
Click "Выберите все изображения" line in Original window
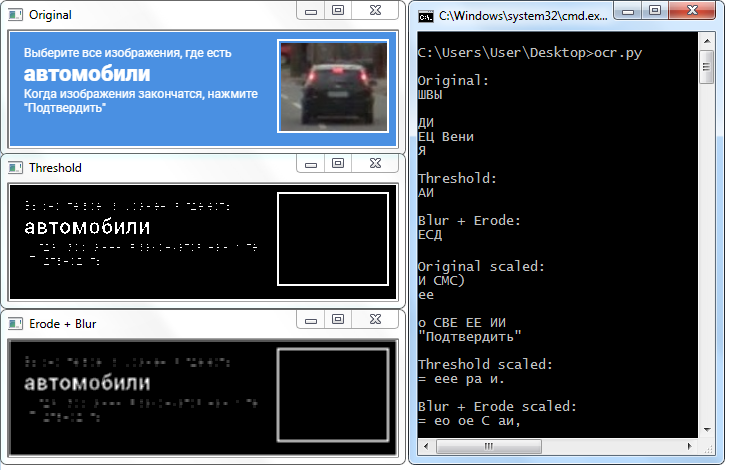click(x=127, y=53)
